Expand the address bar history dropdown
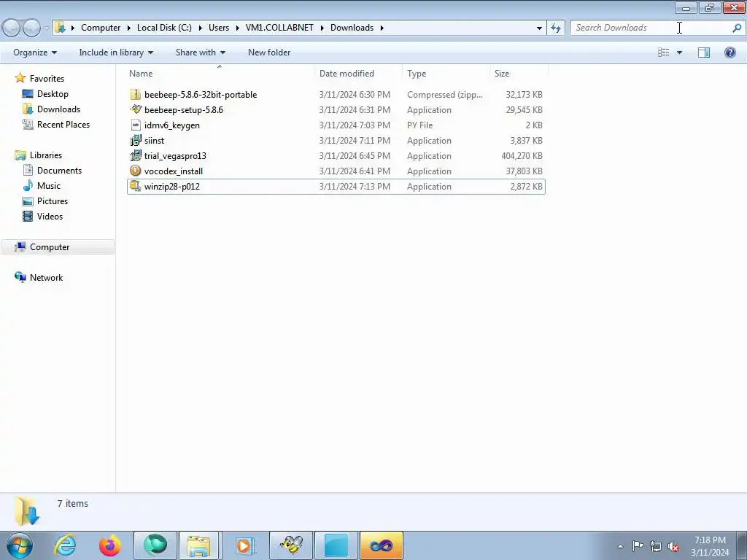This screenshot has height=560, width=747. [x=539, y=28]
